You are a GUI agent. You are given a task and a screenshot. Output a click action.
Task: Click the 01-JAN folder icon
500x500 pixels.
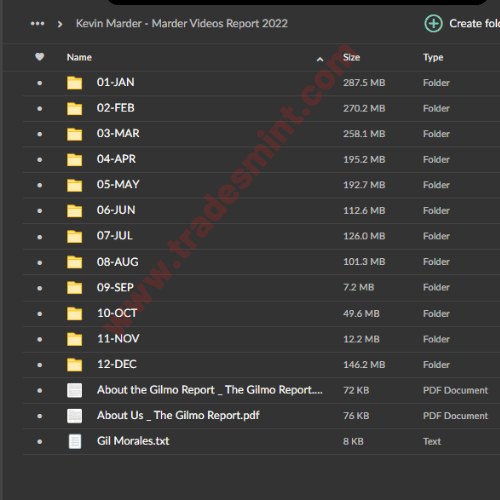click(x=74, y=83)
